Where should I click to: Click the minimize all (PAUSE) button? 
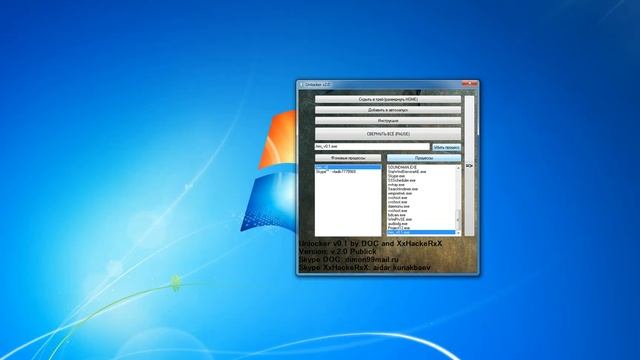click(388, 133)
